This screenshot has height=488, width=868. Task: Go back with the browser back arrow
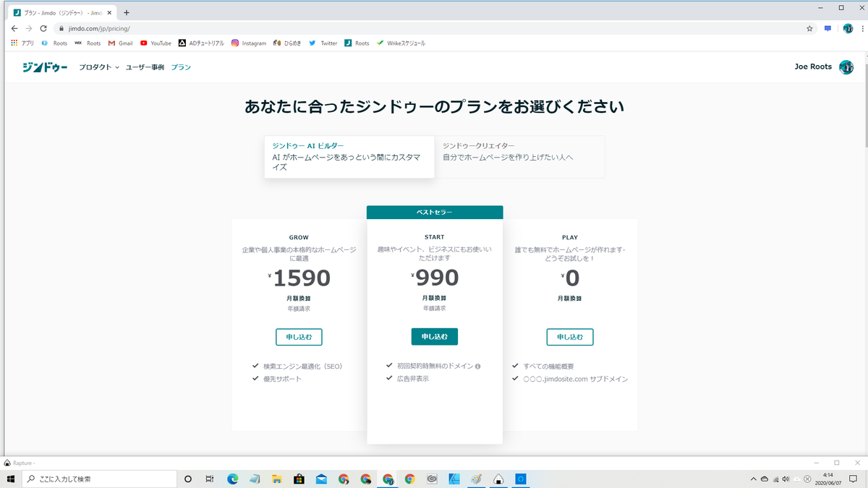click(14, 28)
